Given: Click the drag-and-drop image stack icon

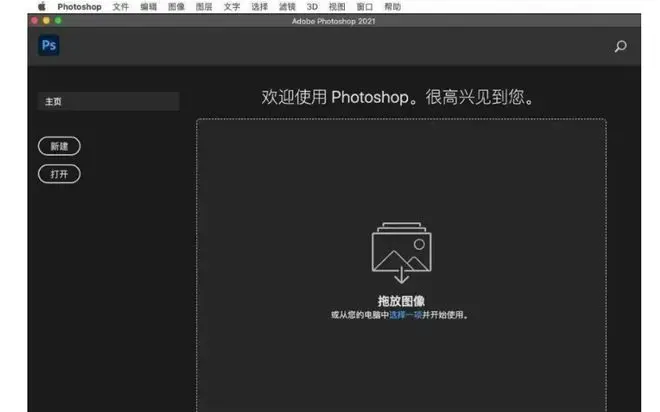Looking at the screenshot, I should point(402,253).
